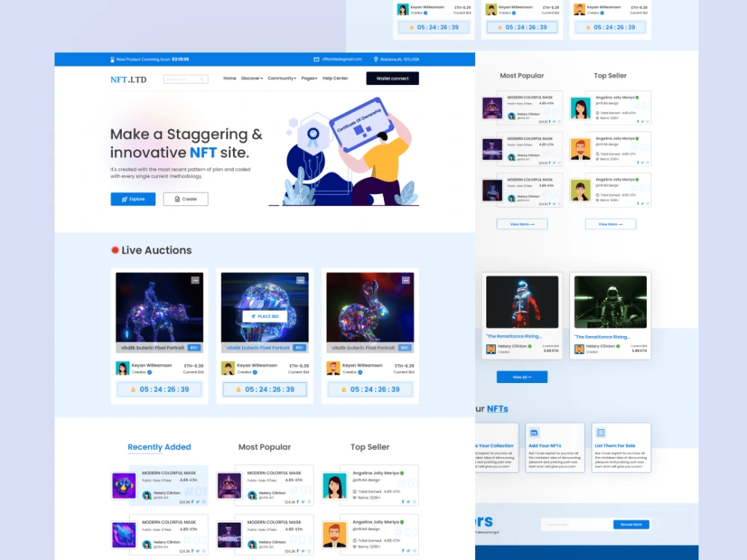747x560 pixels.
Task: Click the outlined Create button
Action: point(186,199)
